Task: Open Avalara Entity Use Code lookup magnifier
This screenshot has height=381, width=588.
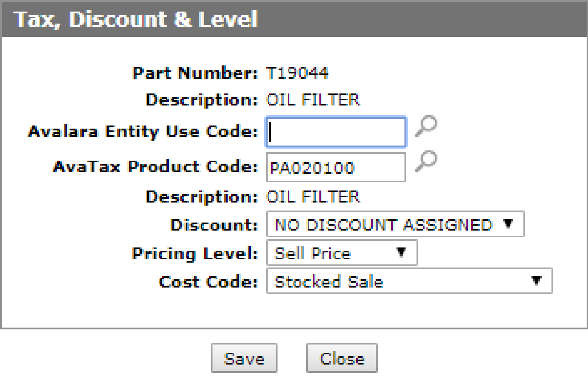Action: 425,126
